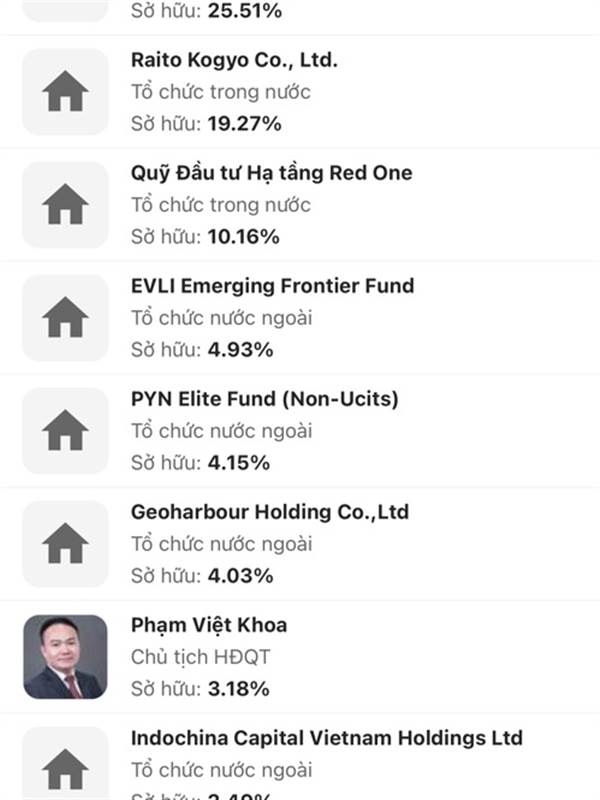Select EVLI Emerging Frontier Fund name
This screenshot has width=600, height=800.
click(272, 286)
